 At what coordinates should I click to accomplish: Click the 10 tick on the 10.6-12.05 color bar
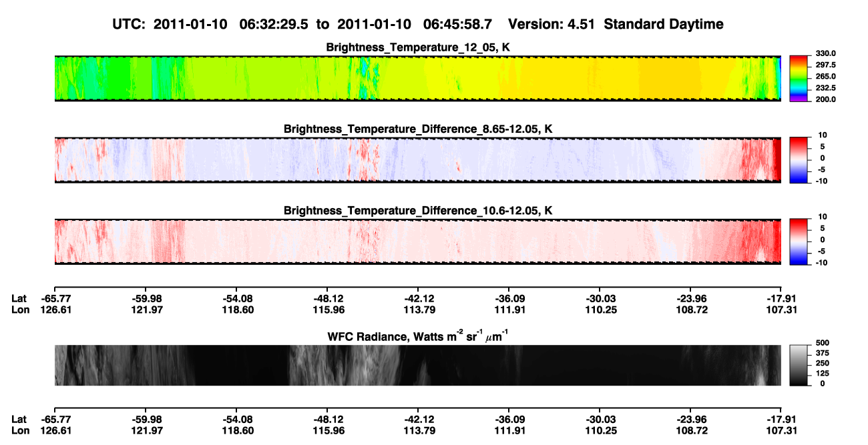pos(822,217)
